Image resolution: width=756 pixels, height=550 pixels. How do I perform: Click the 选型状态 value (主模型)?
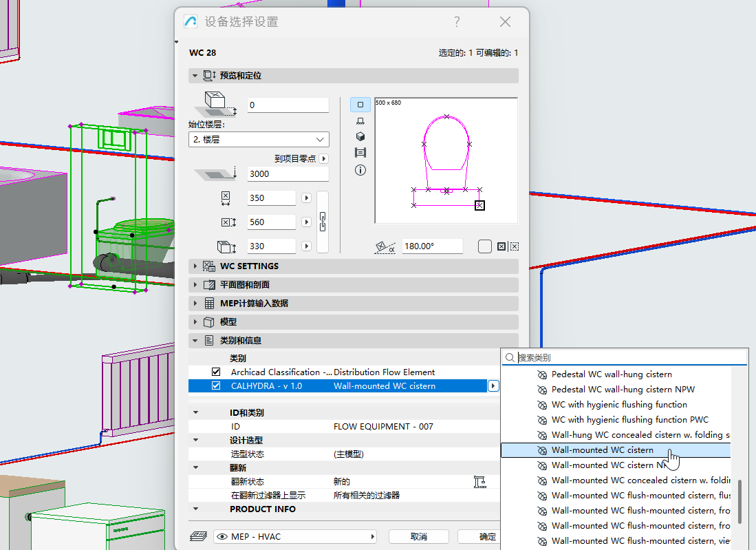pos(348,454)
